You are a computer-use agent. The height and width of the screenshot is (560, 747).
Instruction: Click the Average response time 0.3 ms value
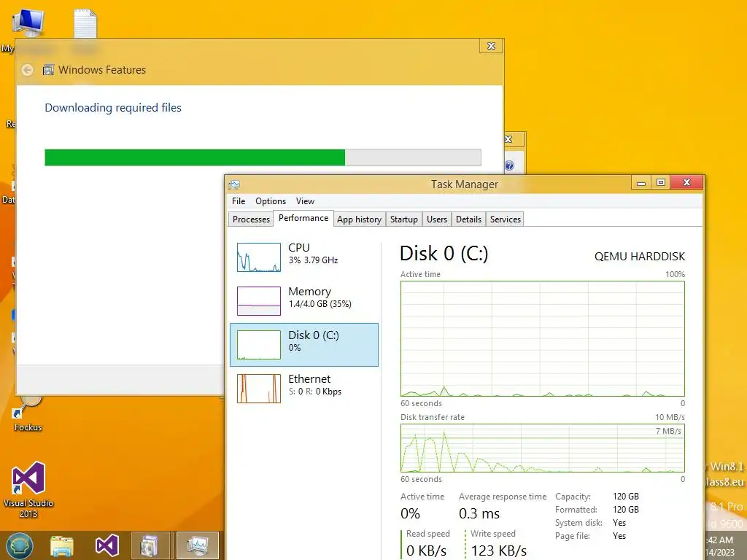pyautogui.click(x=479, y=513)
